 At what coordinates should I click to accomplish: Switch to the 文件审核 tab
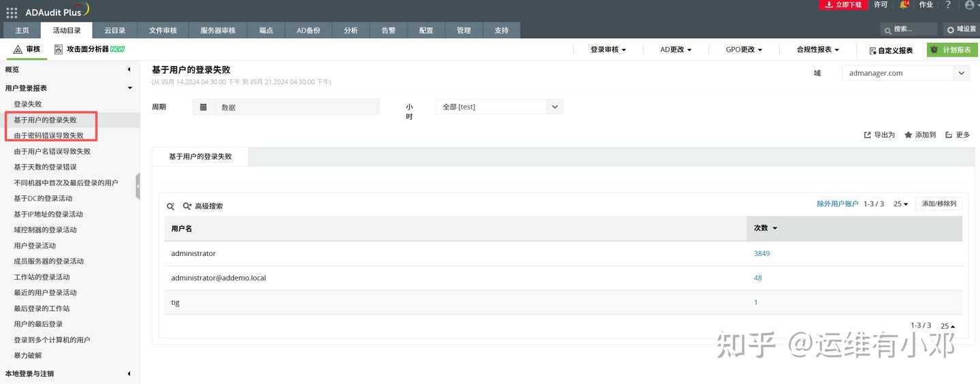pos(163,30)
